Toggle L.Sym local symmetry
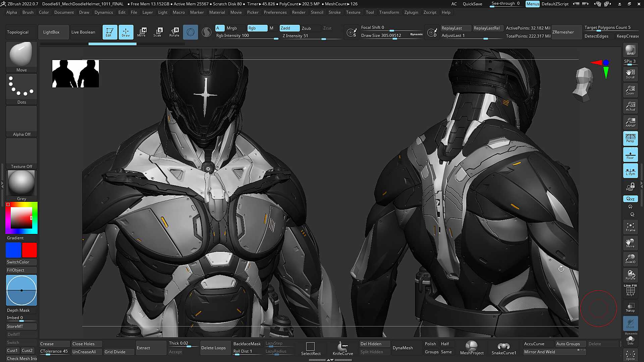The height and width of the screenshot is (362, 644). coord(630,171)
